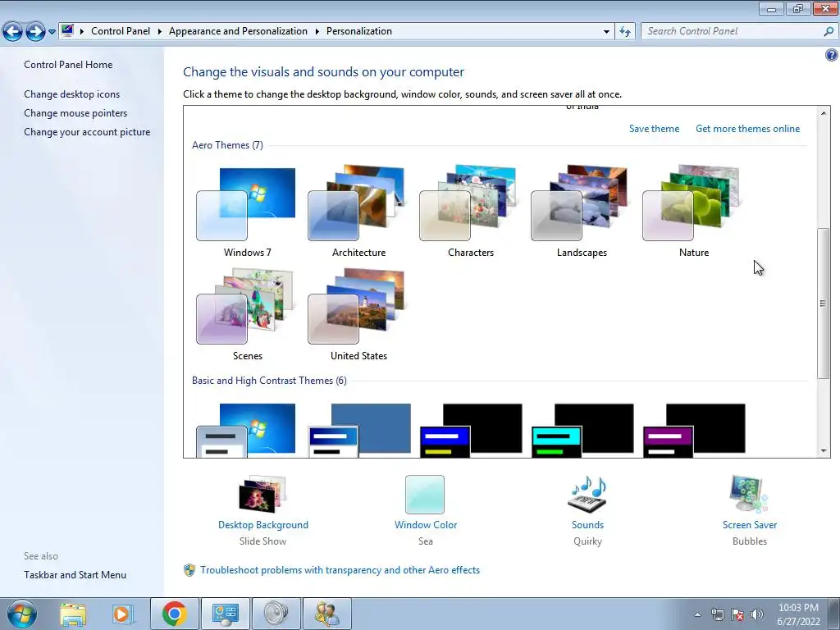Click the Back navigation arrow
This screenshot has height=630, width=840.
(x=13, y=32)
